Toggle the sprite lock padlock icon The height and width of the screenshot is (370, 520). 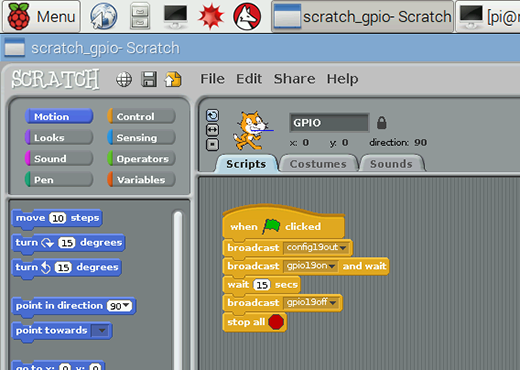(382, 123)
